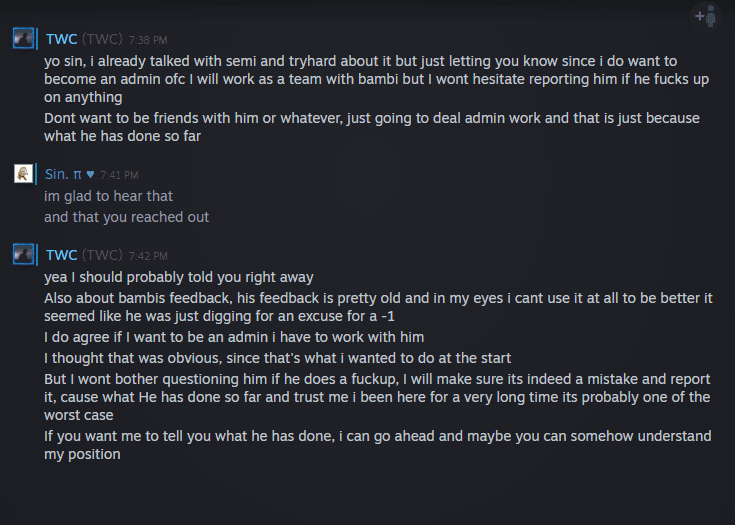735x525 pixels.
Task: Click the heart icon beside Sin's name
Action: coord(90,175)
